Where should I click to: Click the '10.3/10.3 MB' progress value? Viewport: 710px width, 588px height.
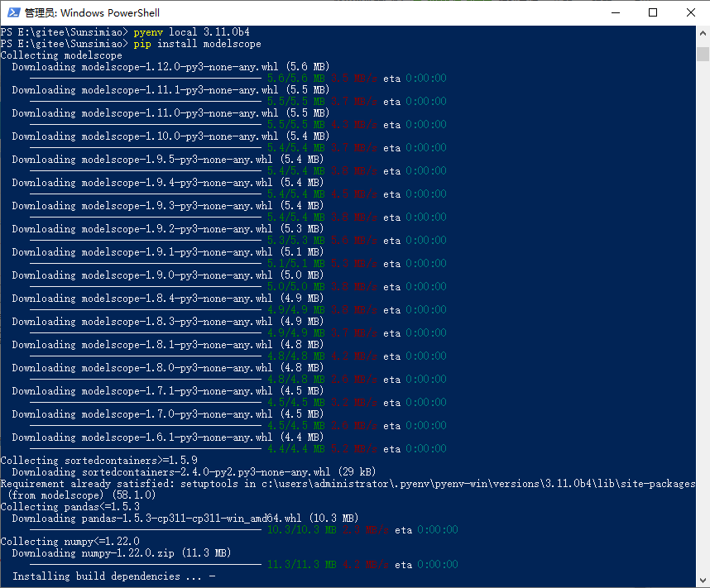point(301,529)
